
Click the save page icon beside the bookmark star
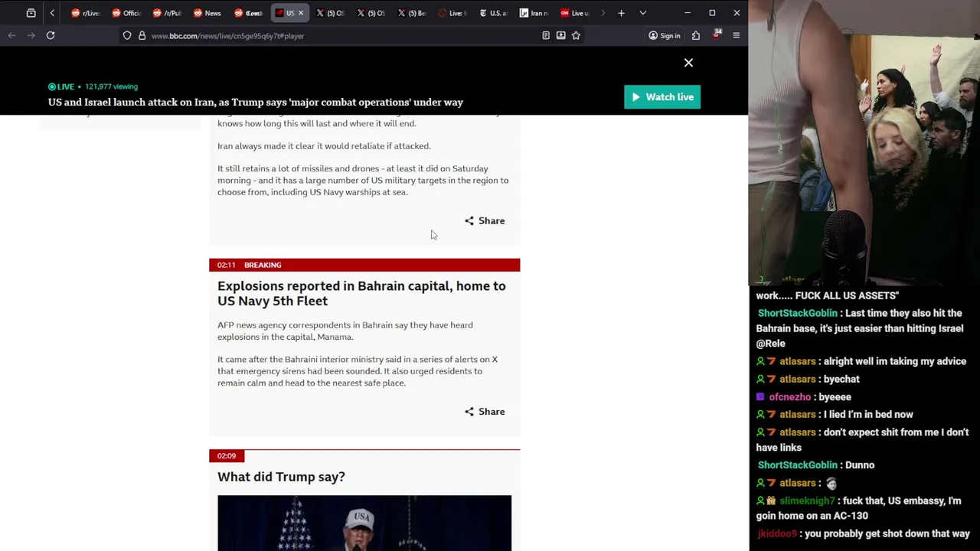tap(560, 35)
